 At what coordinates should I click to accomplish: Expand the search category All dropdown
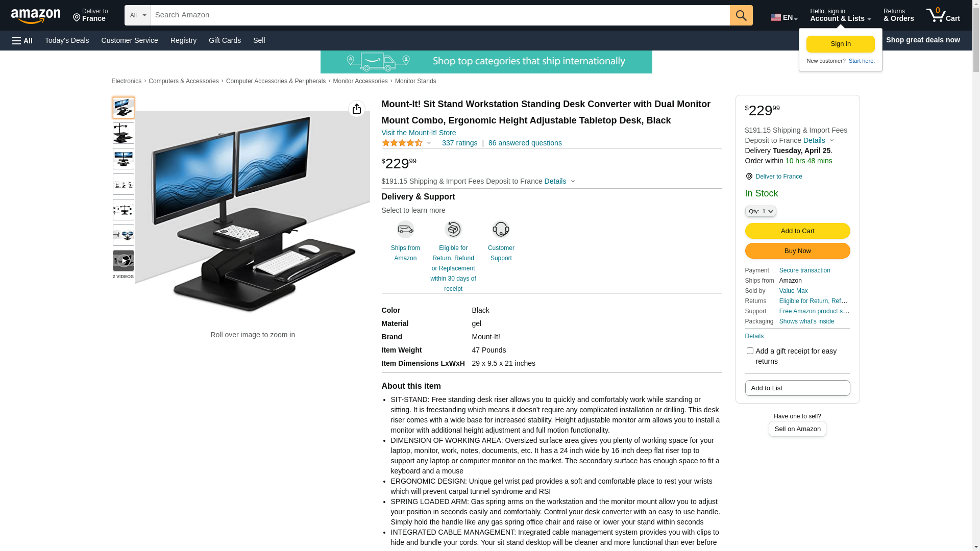(x=138, y=15)
